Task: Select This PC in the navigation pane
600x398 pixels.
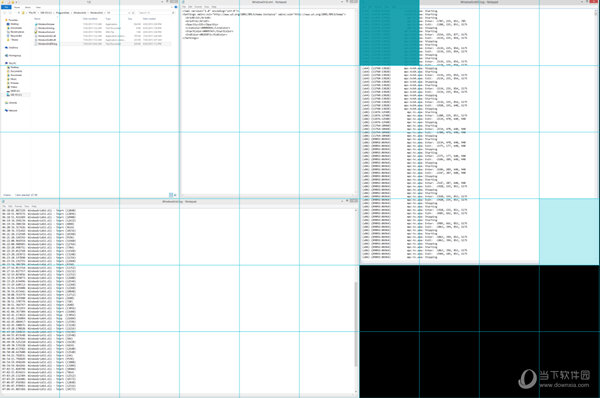Action: tap(11, 63)
